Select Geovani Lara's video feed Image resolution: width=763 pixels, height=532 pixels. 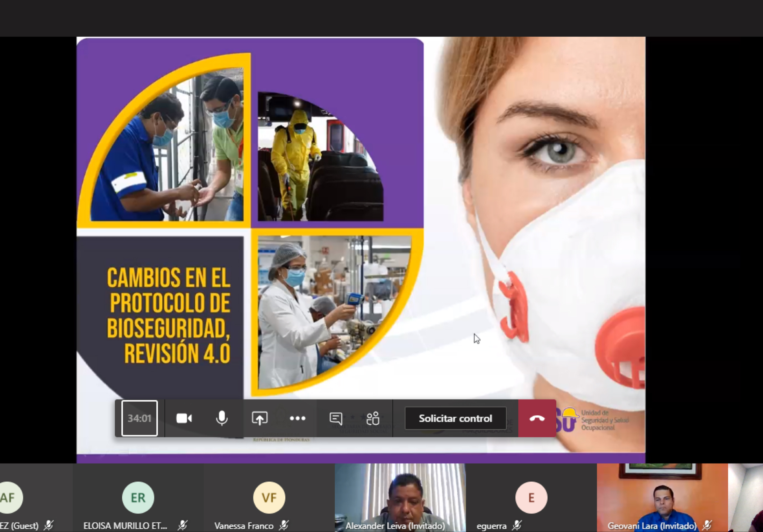click(x=662, y=498)
